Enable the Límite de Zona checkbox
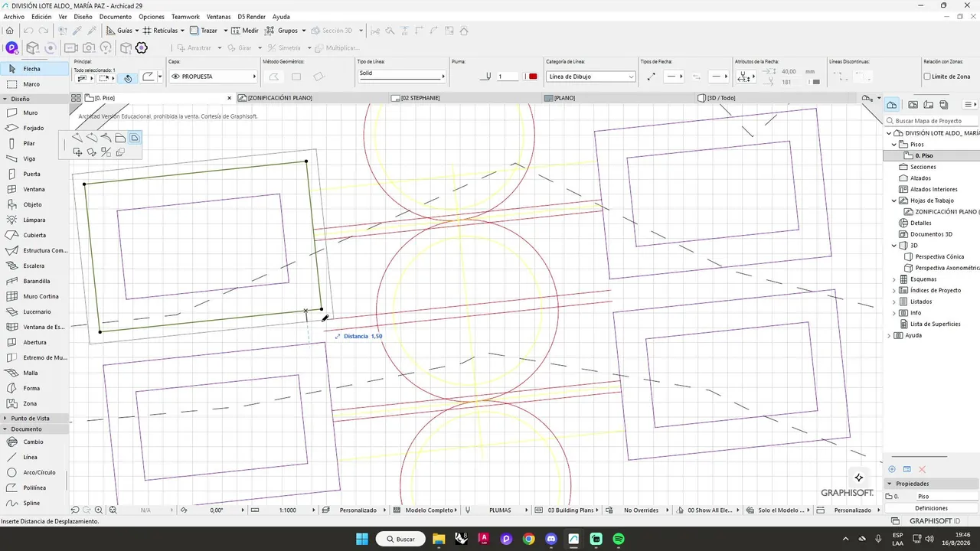 click(927, 77)
